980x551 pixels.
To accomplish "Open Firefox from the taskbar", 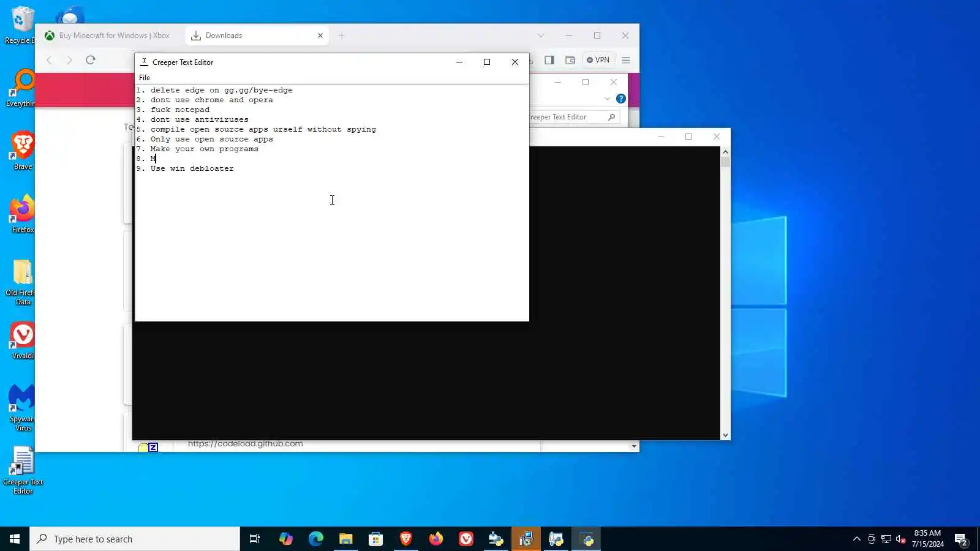I will (x=435, y=539).
